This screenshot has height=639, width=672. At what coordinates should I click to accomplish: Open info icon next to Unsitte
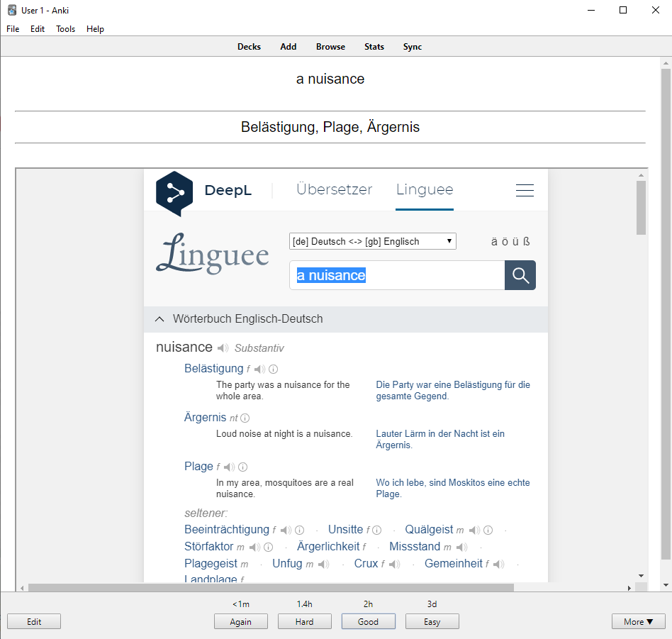pyautogui.click(x=376, y=530)
